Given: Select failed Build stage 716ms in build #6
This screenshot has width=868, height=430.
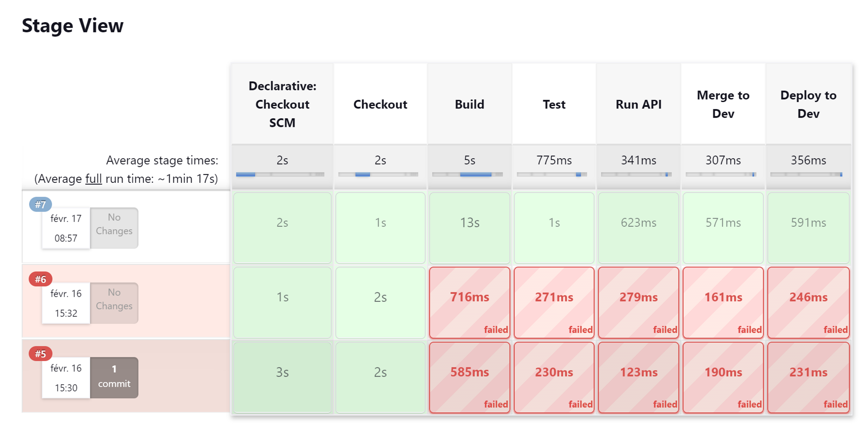Looking at the screenshot, I should [x=470, y=303].
